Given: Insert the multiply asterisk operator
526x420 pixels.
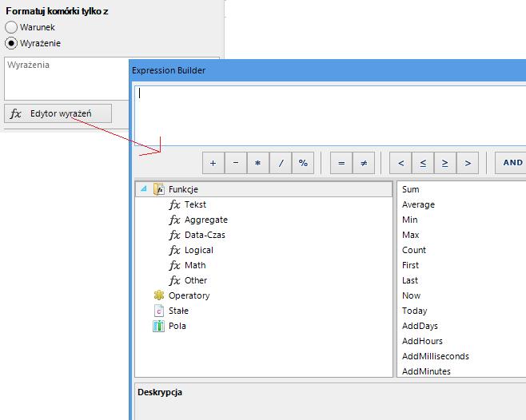Looking at the screenshot, I should (x=258, y=163).
